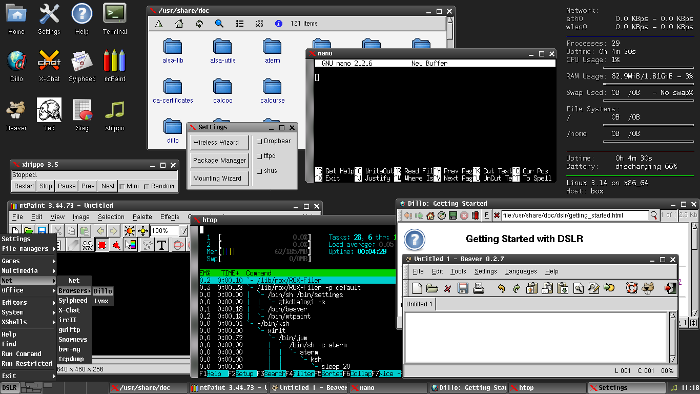Screen dimensions: 700x394
Task: Toggle the Random checkbox in xhippo
Action: (146, 187)
